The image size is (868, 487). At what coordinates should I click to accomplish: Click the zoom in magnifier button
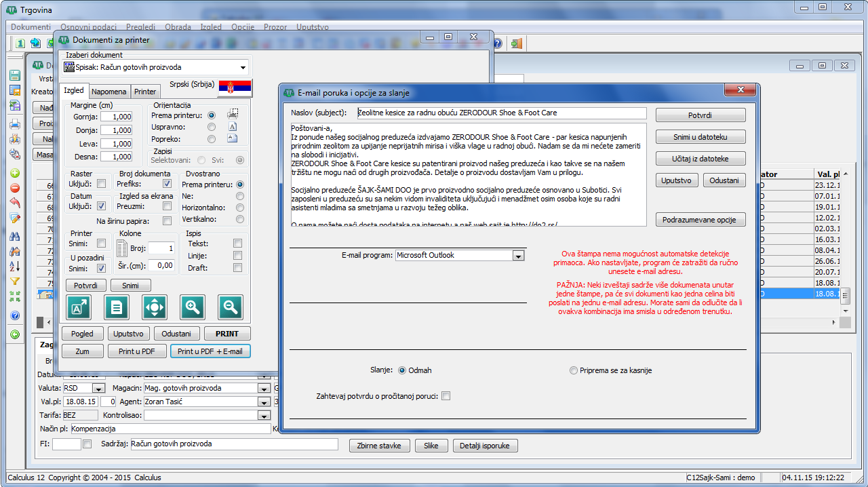193,307
